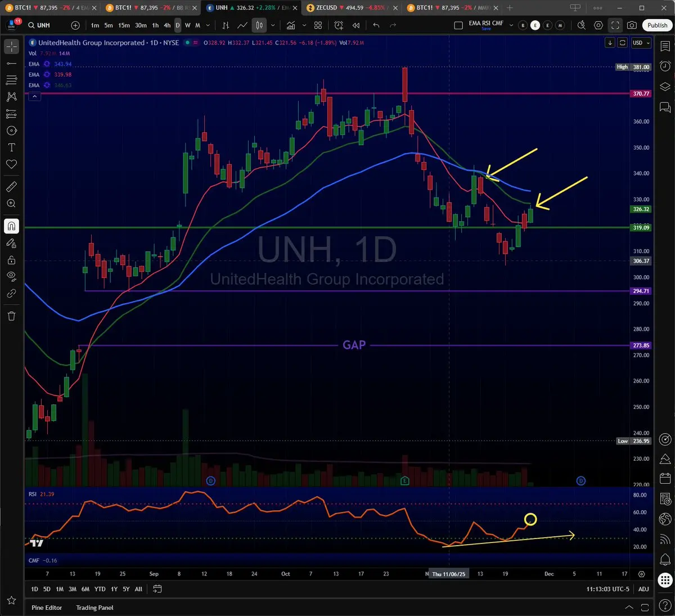Select the 3M date range
The width and height of the screenshot is (675, 616).
click(73, 589)
